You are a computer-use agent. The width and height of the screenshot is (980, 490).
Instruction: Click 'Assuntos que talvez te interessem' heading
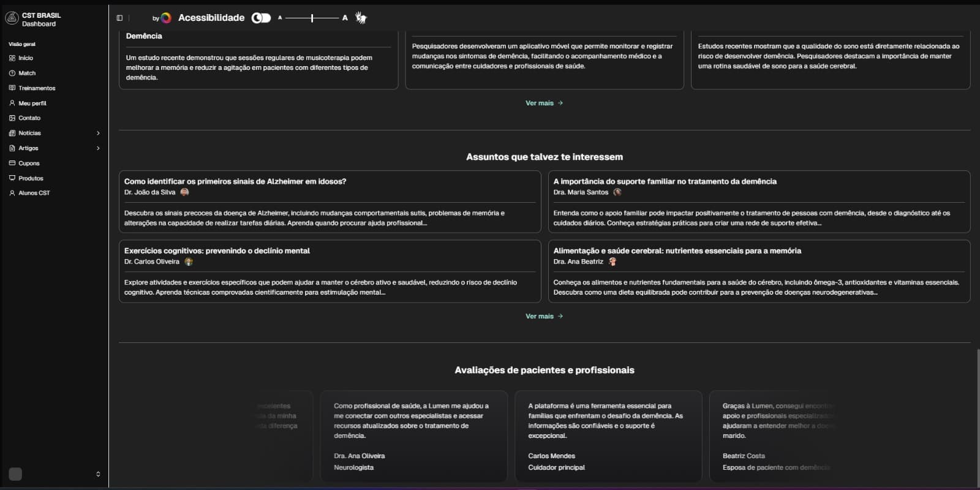pyautogui.click(x=545, y=157)
